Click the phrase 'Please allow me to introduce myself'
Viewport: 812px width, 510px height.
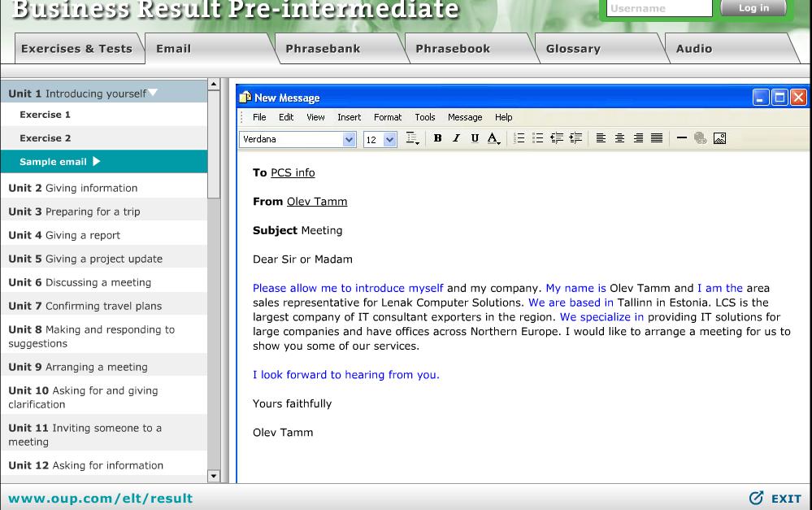click(348, 288)
